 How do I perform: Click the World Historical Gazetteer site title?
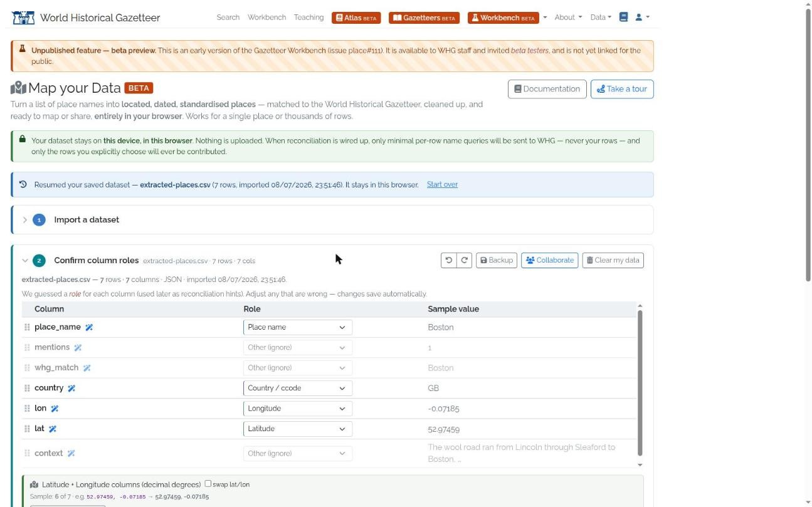click(100, 18)
